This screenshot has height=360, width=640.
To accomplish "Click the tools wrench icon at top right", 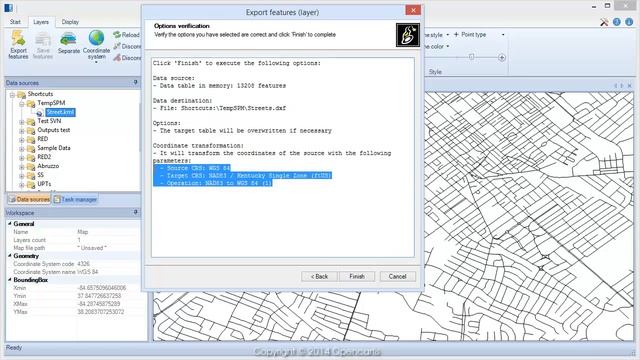I will coord(604,22).
